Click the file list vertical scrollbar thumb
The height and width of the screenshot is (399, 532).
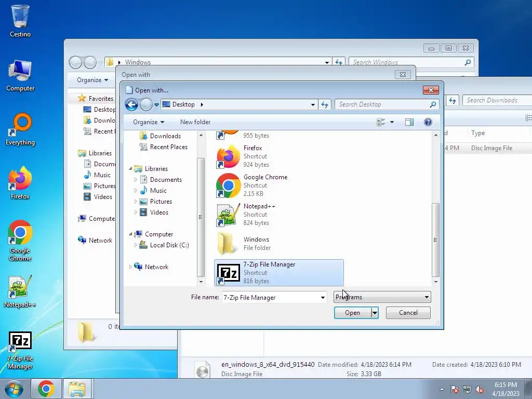pyautogui.click(x=436, y=240)
